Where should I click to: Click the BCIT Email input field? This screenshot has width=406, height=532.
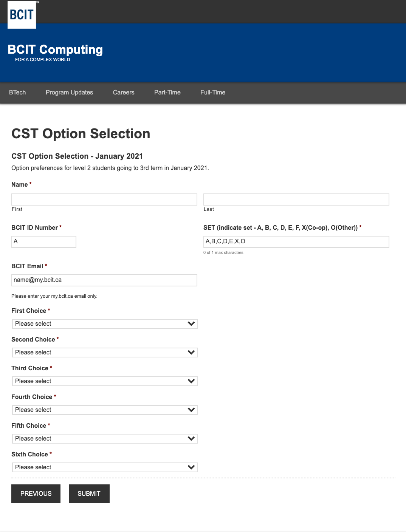(x=104, y=280)
